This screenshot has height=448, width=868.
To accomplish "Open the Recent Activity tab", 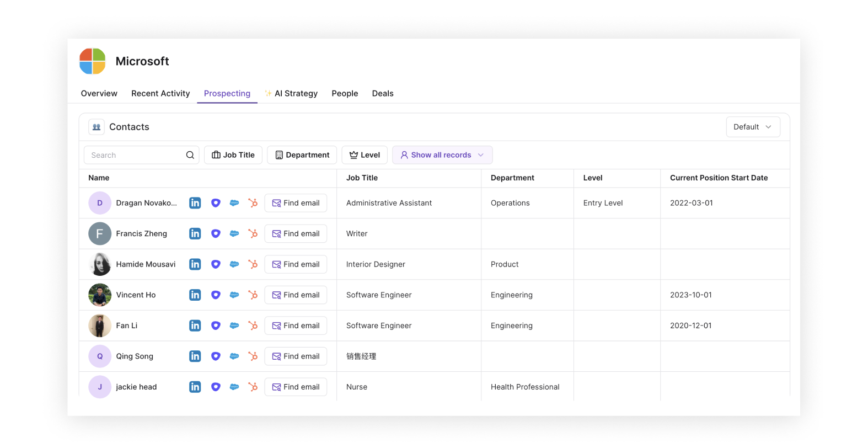I will 160,93.
